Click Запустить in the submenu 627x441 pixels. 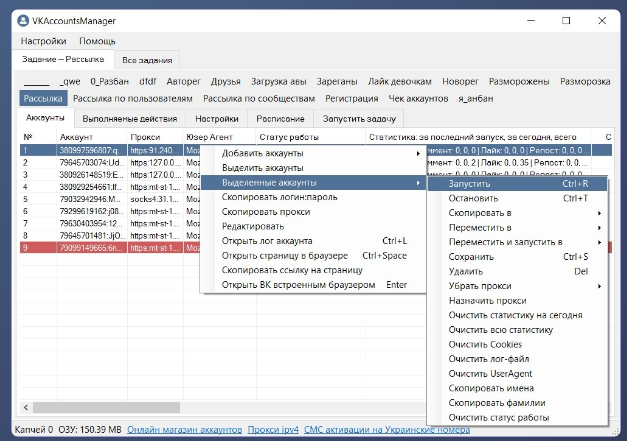517,184
